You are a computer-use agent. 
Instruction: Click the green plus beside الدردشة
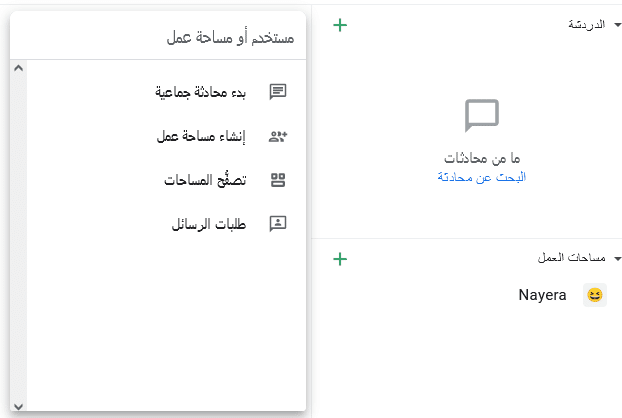coord(340,25)
